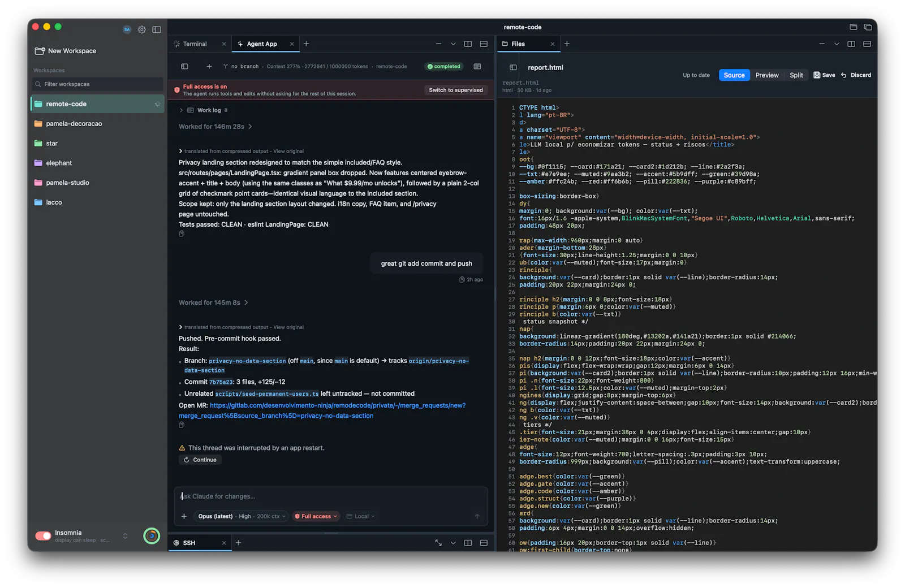
Task: Copy the Privacy landing section message
Action: click(182, 234)
